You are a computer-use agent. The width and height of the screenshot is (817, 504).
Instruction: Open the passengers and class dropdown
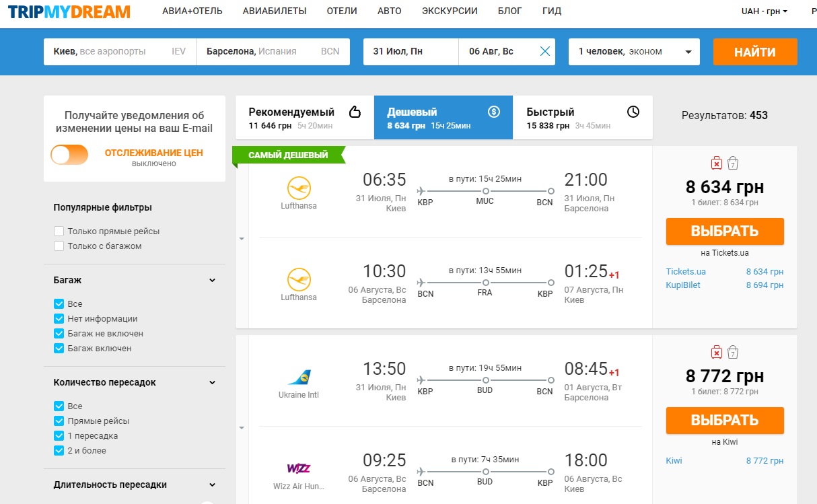633,52
